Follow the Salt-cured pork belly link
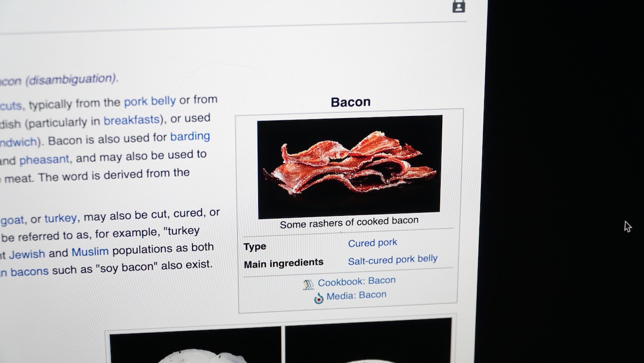644x363 pixels. coord(392,260)
